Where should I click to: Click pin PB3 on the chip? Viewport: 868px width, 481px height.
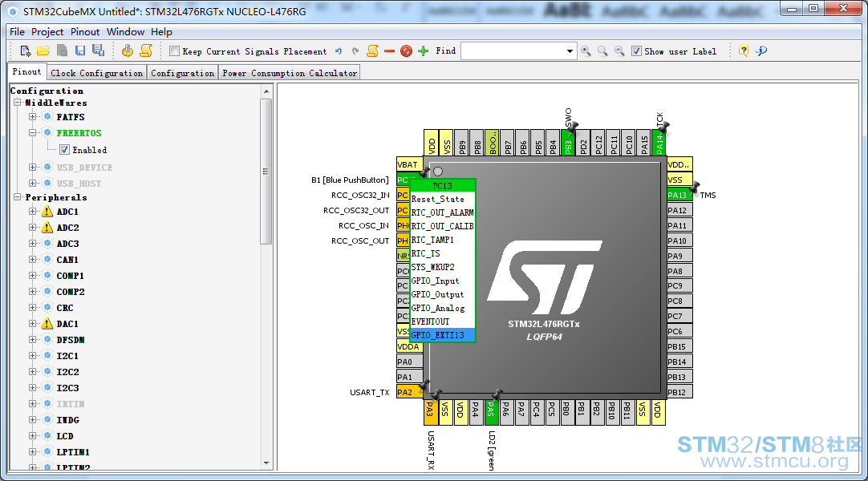click(x=569, y=143)
